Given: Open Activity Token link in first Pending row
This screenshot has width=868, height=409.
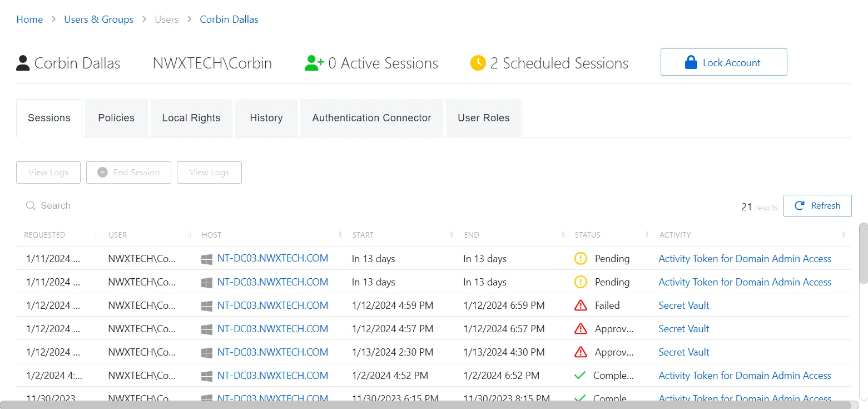Looking at the screenshot, I should (745, 259).
